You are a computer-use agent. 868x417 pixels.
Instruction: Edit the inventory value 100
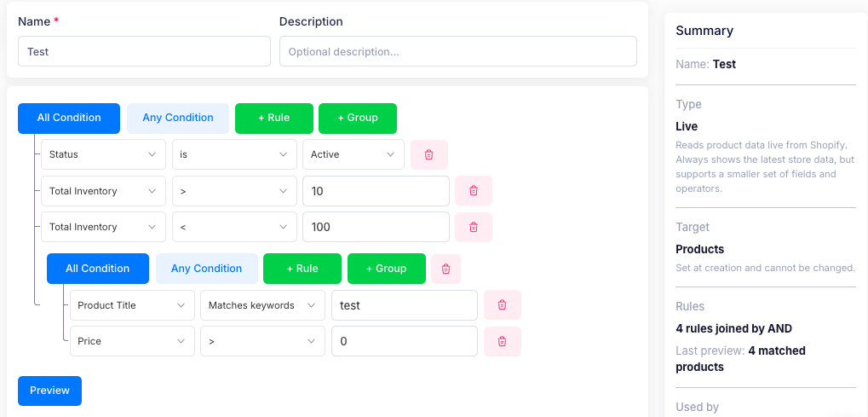click(376, 227)
